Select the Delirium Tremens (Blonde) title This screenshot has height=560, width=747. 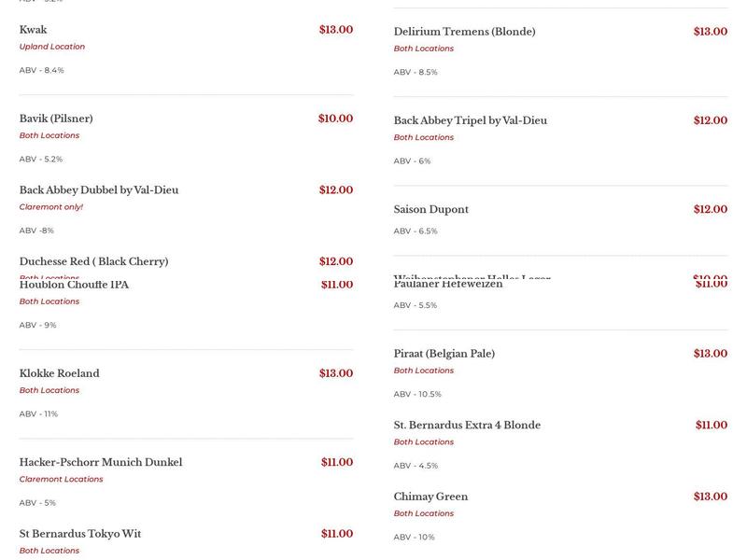point(464,32)
